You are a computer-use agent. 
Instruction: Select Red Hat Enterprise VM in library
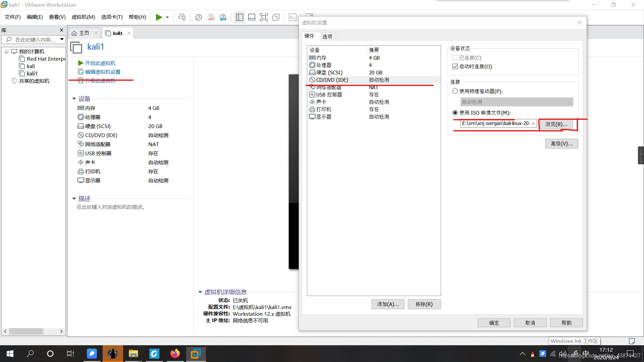tap(42, 59)
